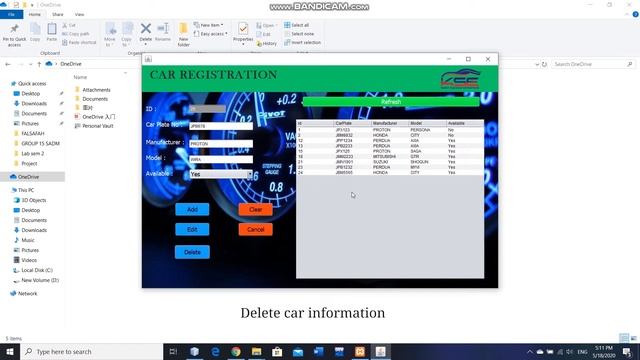
Task: Open Mail app from taskbar
Action: point(298,351)
